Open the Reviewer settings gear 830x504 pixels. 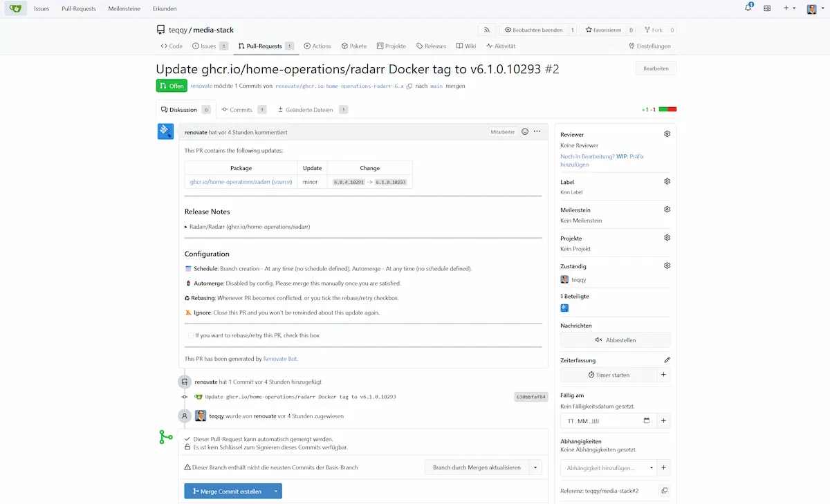coord(666,134)
